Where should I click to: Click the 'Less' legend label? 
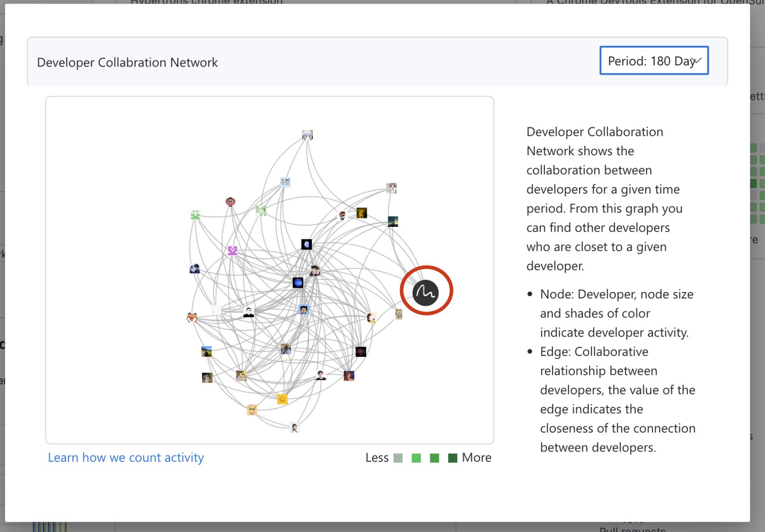click(x=377, y=458)
